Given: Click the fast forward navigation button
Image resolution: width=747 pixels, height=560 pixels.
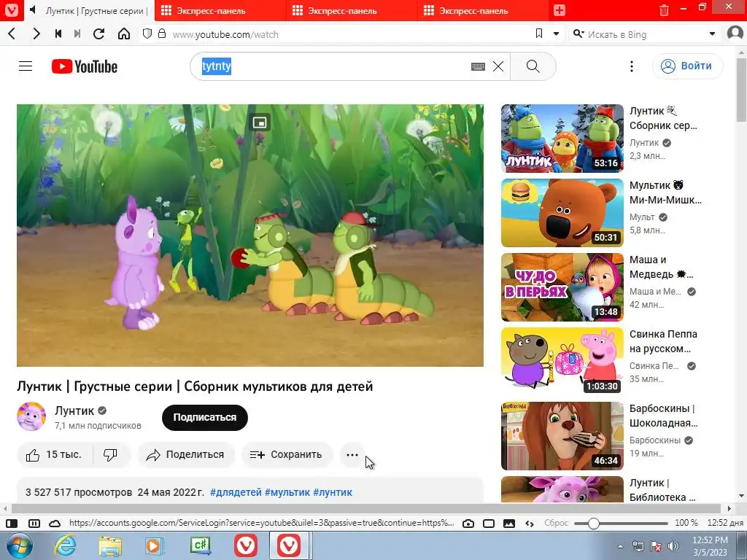Looking at the screenshot, I should (x=77, y=34).
